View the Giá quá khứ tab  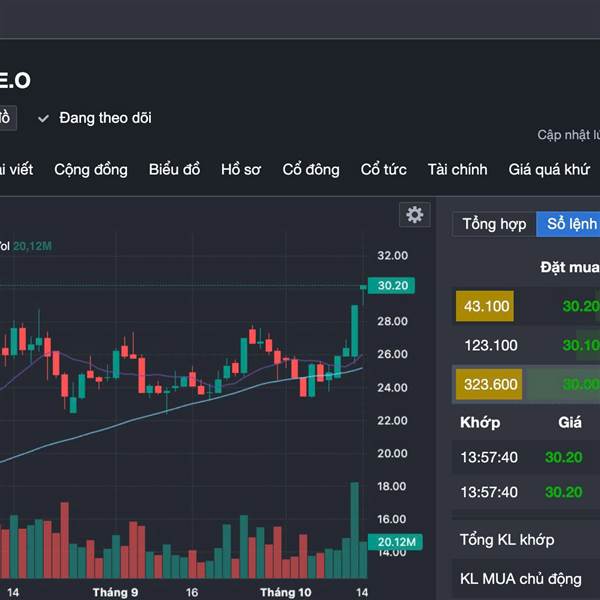coord(549,170)
